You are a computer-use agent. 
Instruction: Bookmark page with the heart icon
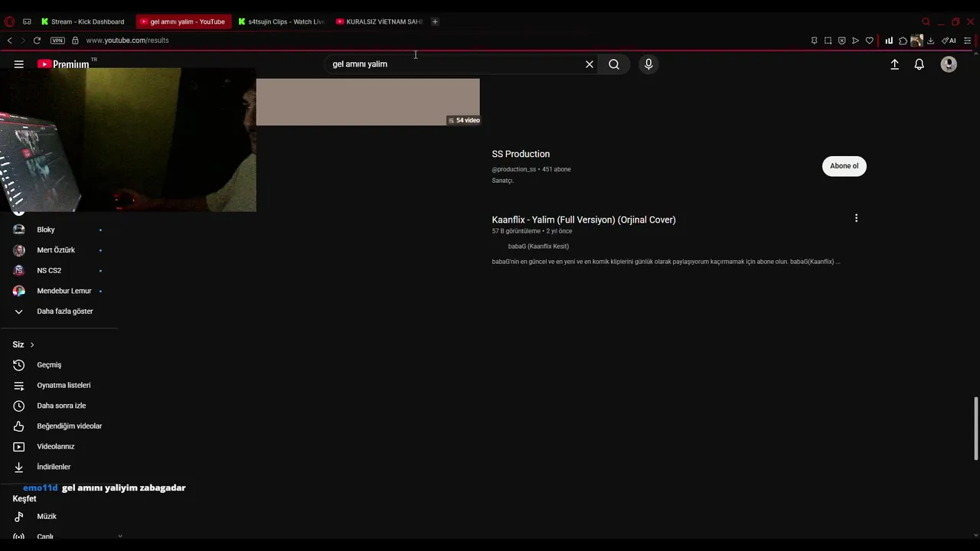(x=869, y=41)
